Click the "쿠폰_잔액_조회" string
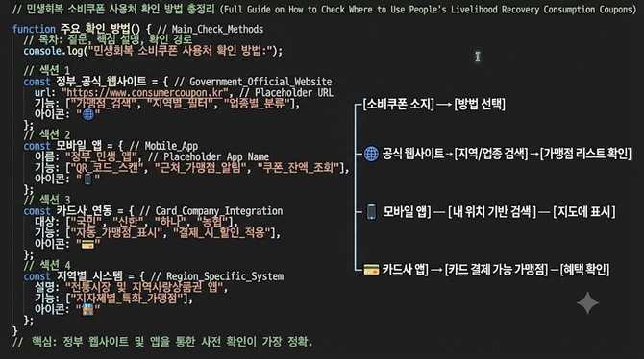This screenshot has width=644, height=359. [x=299, y=168]
